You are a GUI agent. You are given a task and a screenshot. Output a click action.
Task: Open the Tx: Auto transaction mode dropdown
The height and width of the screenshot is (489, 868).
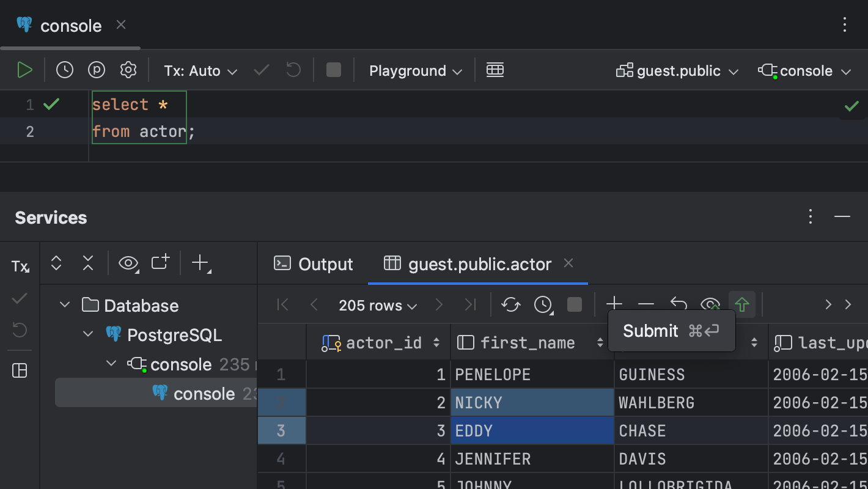tap(200, 70)
